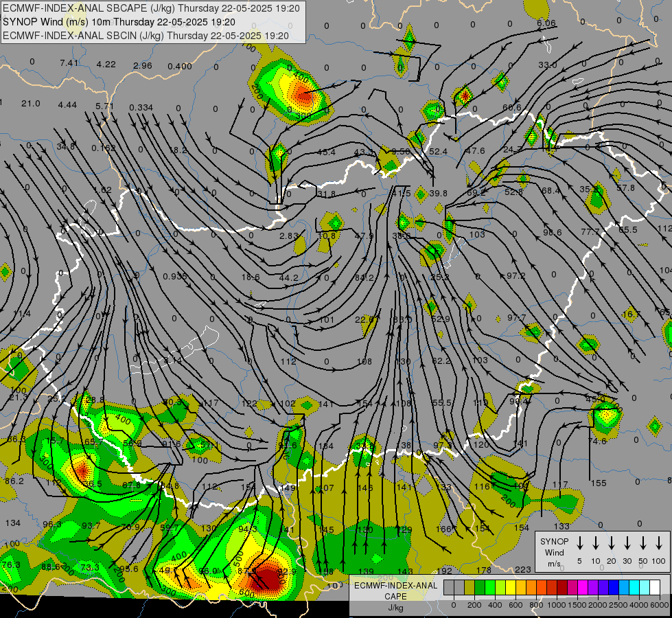Click the map value '0.334'
The image size is (672, 618).
click(141, 107)
